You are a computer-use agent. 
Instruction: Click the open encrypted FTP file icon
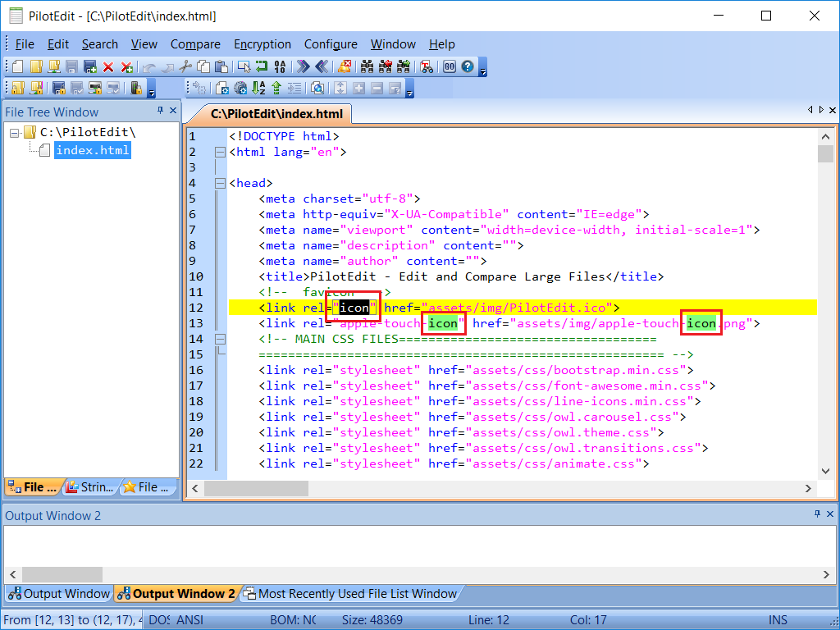(x=36, y=88)
